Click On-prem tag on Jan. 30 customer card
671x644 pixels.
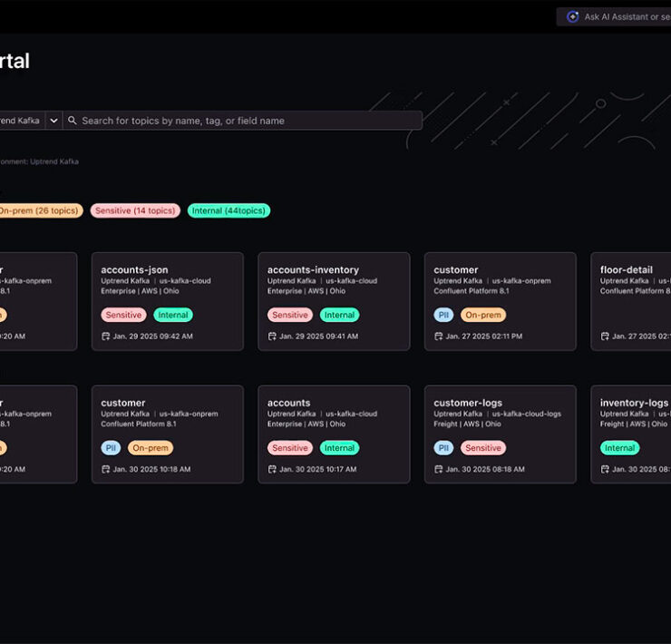tap(151, 448)
